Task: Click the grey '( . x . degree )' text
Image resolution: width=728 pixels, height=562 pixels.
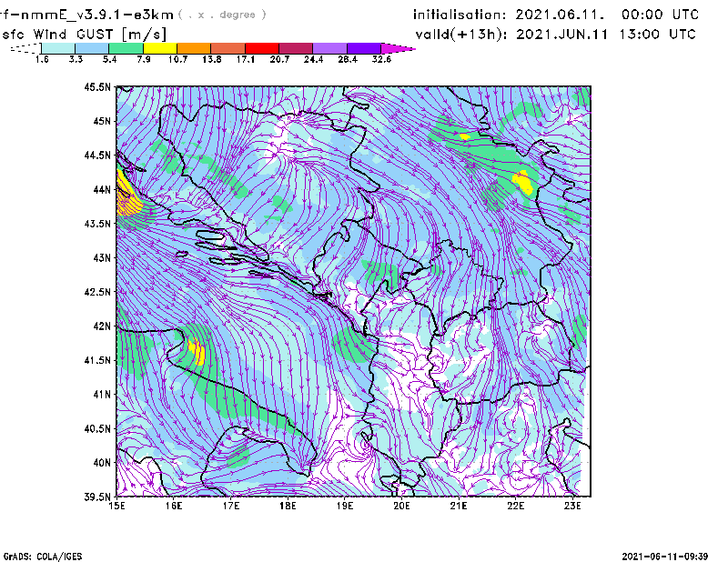Action: point(222,15)
